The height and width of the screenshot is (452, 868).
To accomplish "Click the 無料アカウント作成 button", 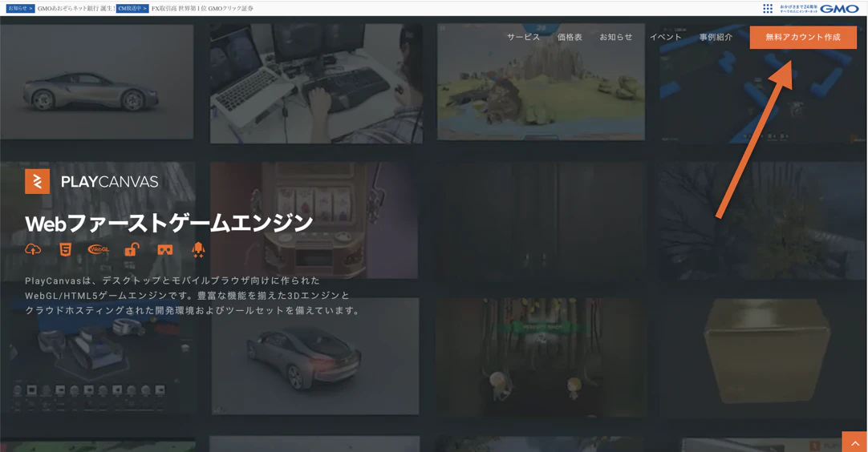I will click(x=803, y=37).
